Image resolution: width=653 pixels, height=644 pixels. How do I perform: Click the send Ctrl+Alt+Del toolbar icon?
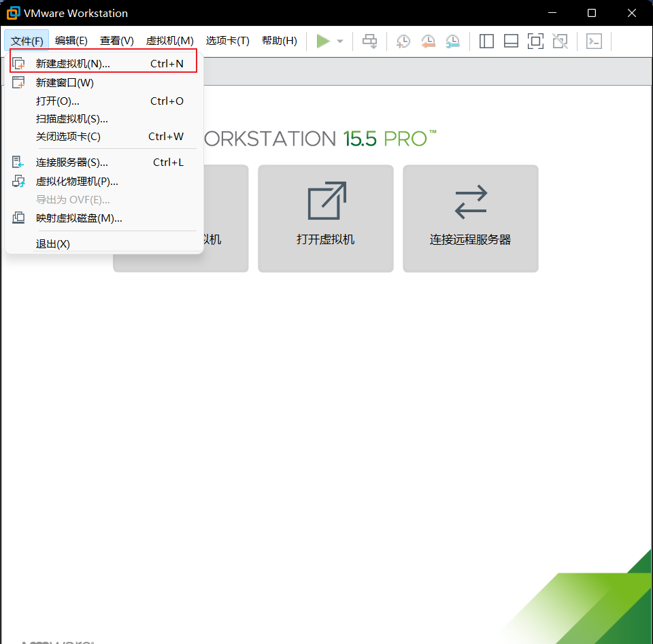[x=369, y=41]
